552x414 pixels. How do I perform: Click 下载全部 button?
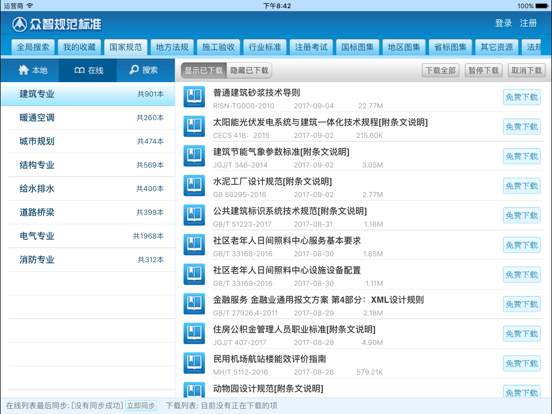coord(441,70)
